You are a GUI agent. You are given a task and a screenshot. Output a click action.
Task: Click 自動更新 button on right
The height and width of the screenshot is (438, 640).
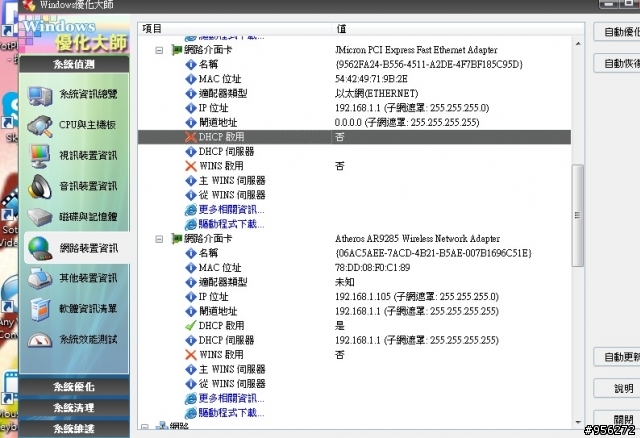click(617, 357)
